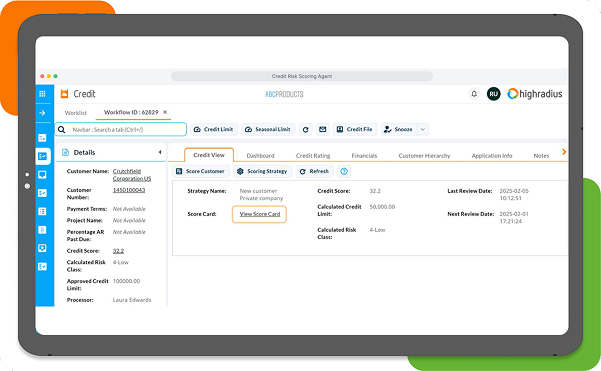601x371 pixels.
Task: Click the search magnifier icon
Action: (x=61, y=130)
